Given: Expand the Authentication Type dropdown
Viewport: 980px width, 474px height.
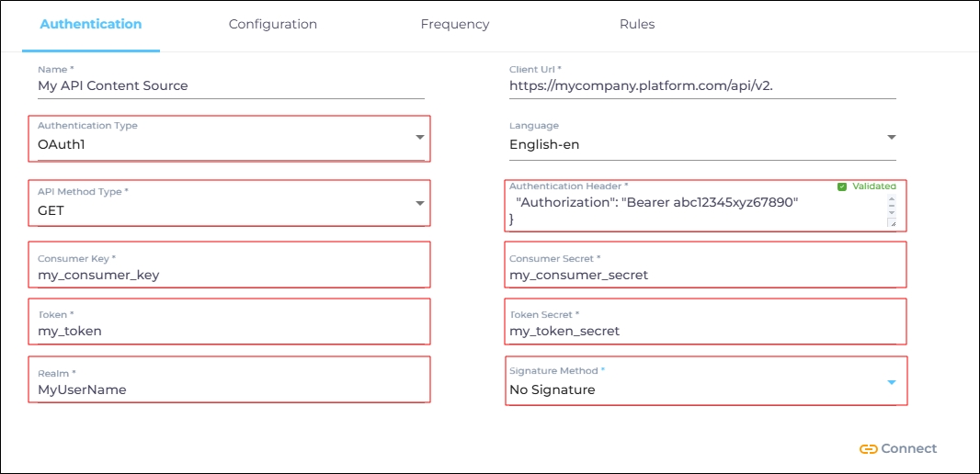Looking at the screenshot, I should click(420, 137).
